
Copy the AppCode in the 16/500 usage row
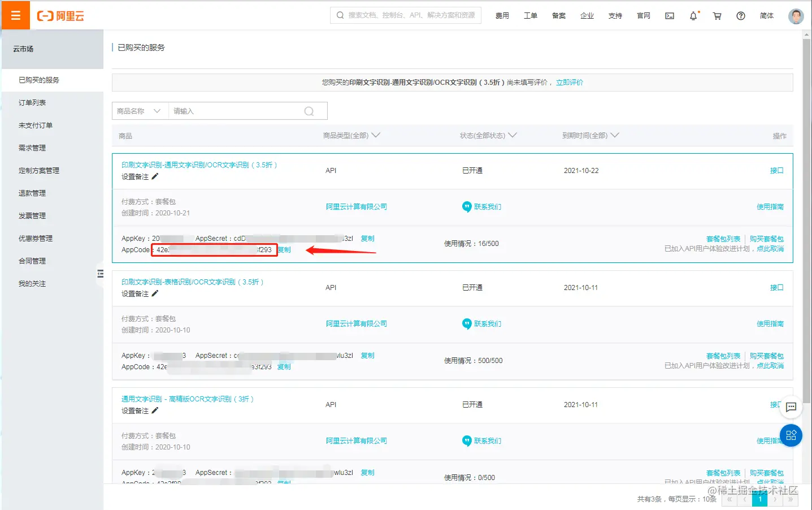pyautogui.click(x=284, y=250)
